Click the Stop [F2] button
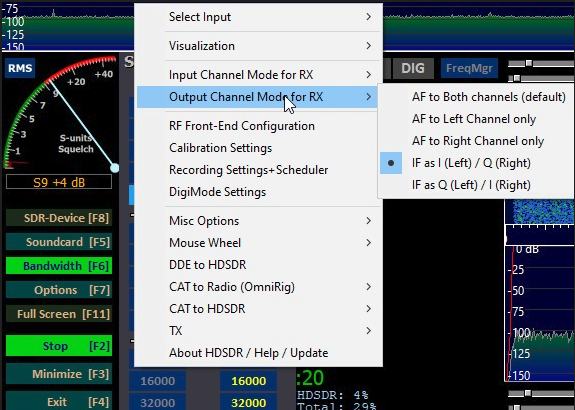Screen dimensions: 575x410 point(59,346)
